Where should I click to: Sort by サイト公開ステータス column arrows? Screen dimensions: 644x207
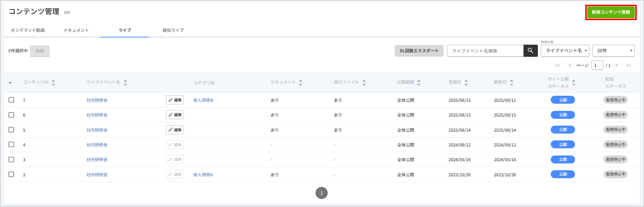click(574, 82)
